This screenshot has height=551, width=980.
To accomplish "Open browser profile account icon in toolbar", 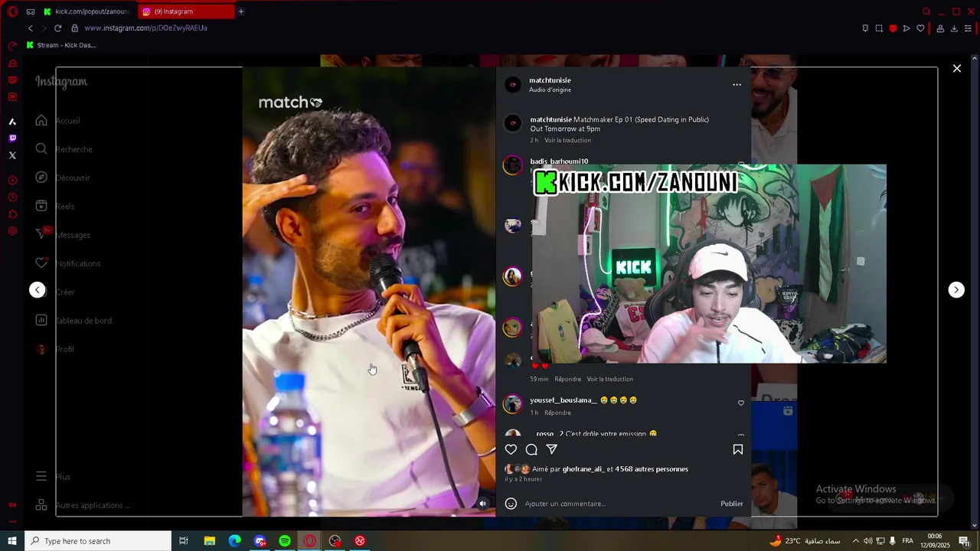I will click(940, 28).
